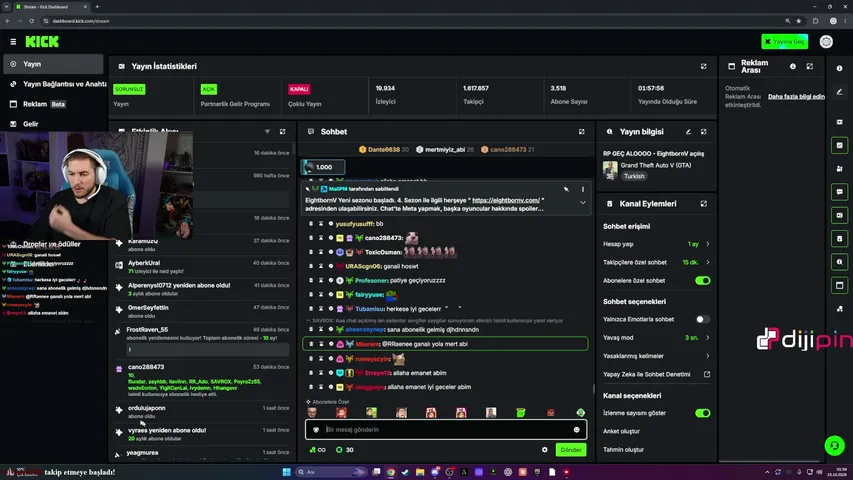Viewport: 853px width, 480px height.
Task: Open the emoji picker in message box
Action: (x=577, y=429)
